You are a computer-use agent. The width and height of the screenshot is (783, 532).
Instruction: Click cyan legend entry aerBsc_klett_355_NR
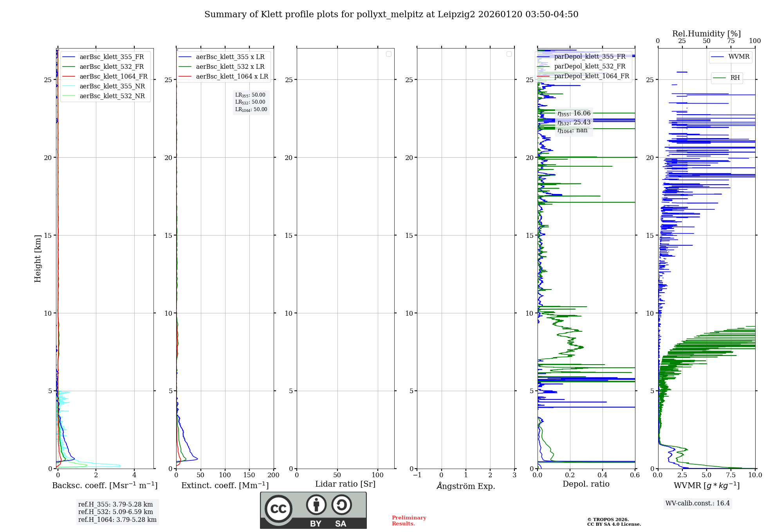point(112,86)
